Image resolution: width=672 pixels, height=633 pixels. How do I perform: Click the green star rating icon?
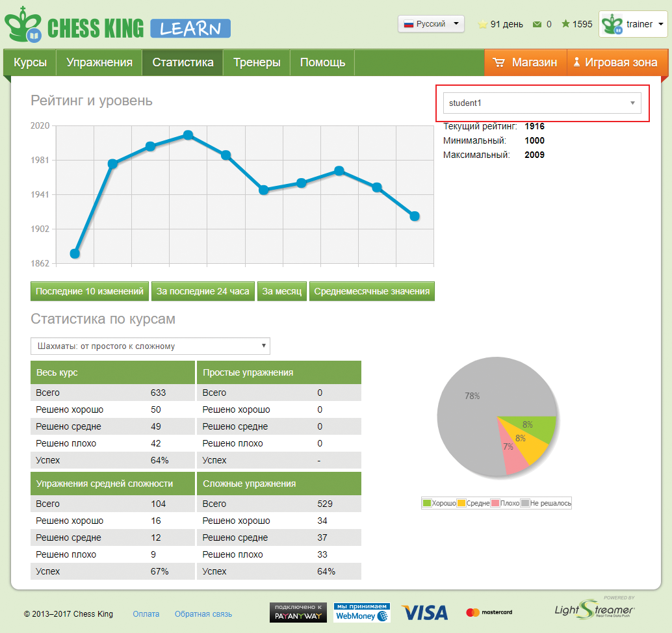point(565,25)
